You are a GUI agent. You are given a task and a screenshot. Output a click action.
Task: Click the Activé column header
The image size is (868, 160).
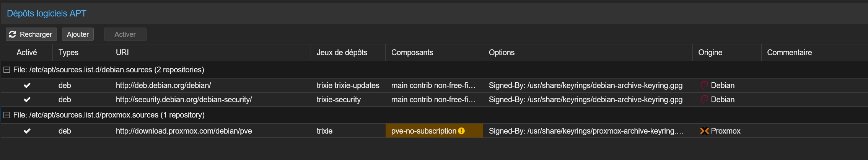click(x=27, y=52)
